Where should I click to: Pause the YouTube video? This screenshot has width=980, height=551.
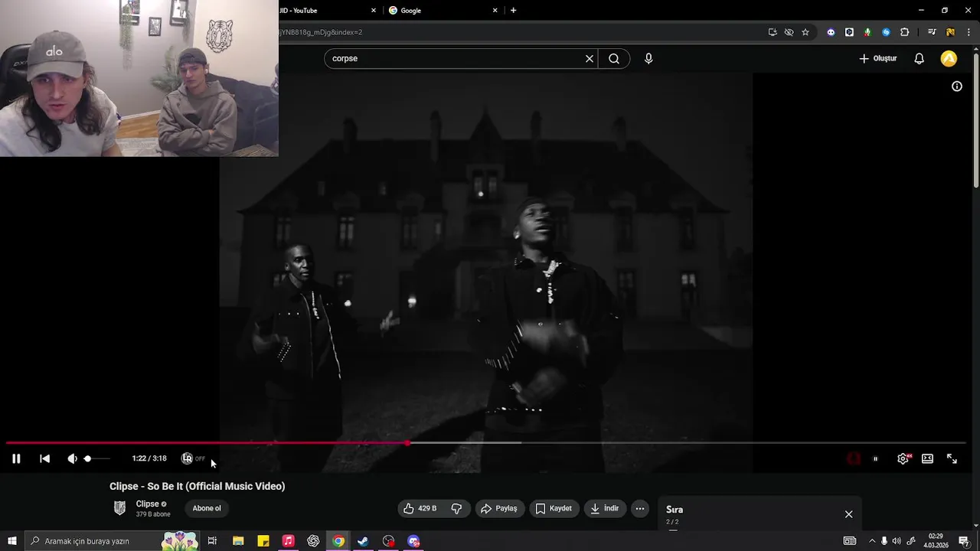click(16, 458)
